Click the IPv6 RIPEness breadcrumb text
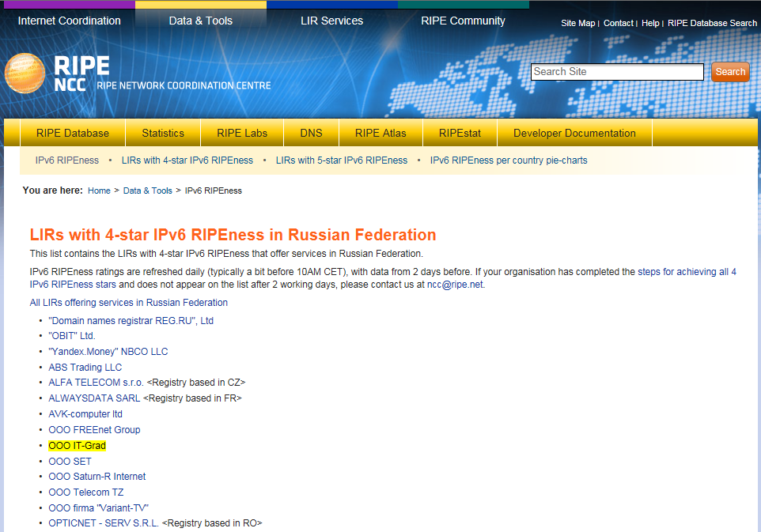This screenshot has width=761, height=532. pyautogui.click(x=213, y=191)
